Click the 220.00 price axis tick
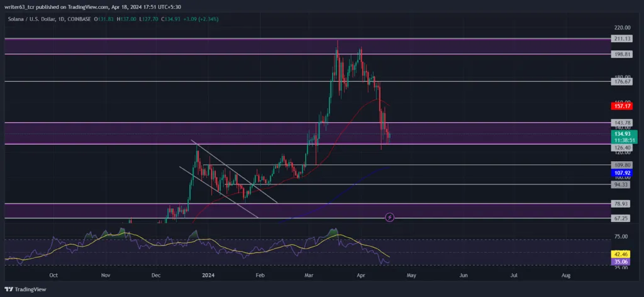The width and height of the screenshot is (644, 297). point(622,28)
